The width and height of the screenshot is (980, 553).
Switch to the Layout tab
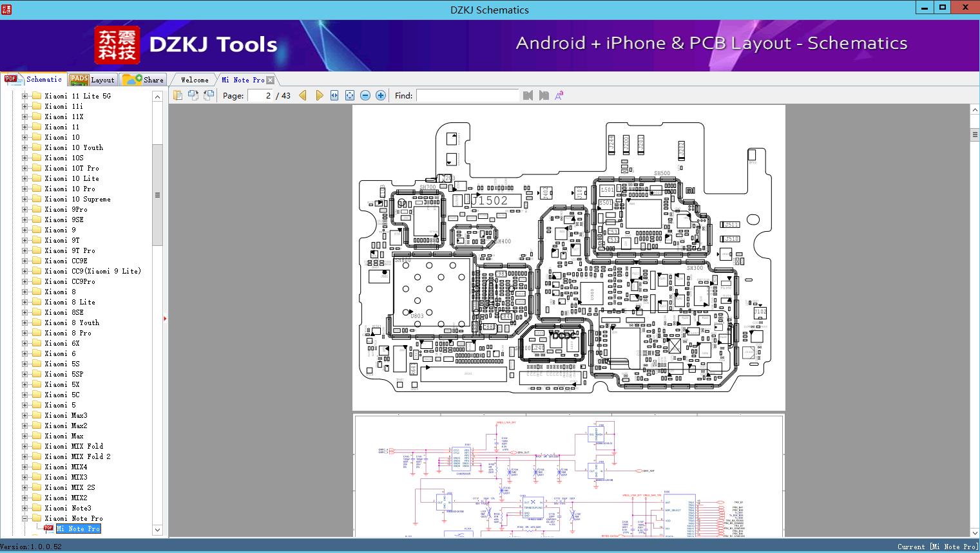[x=93, y=80]
